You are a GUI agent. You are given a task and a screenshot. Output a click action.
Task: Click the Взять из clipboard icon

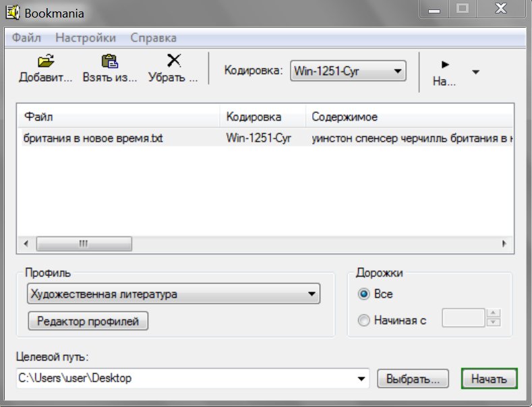pos(110,61)
